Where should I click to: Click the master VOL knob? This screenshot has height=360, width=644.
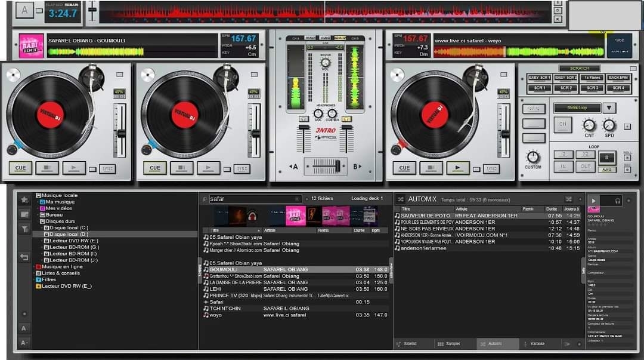[x=326, y=63]
